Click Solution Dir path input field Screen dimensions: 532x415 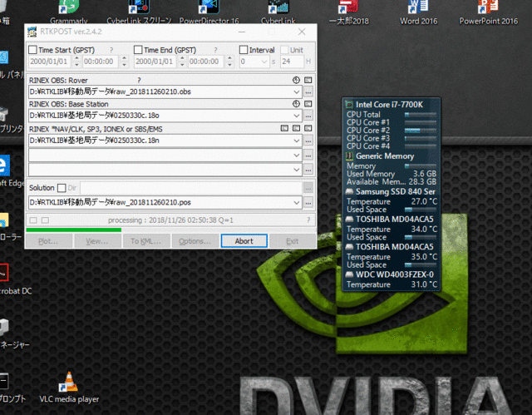point(191,188)
